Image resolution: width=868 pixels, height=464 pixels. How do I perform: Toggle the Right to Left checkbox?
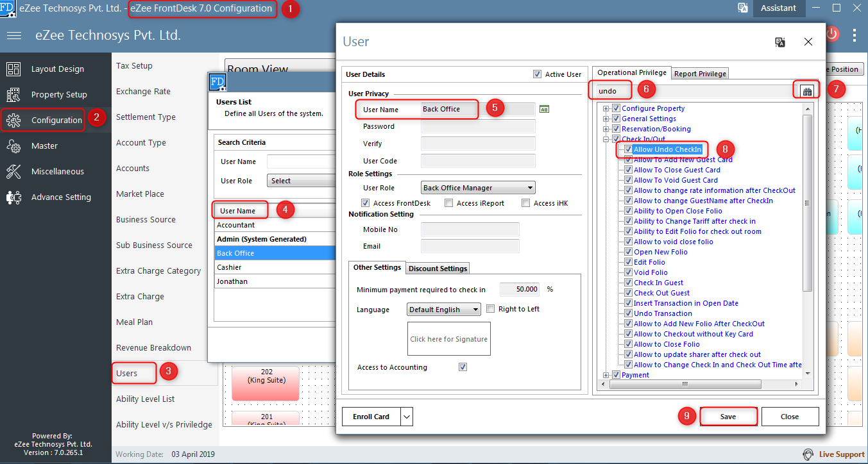pos(491,309)
